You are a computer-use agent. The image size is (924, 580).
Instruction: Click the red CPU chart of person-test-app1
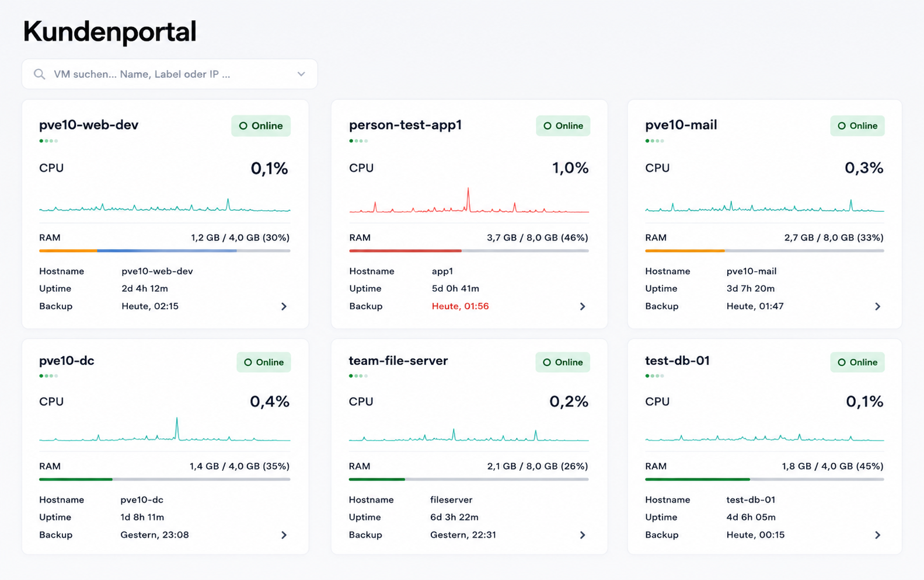469,200
